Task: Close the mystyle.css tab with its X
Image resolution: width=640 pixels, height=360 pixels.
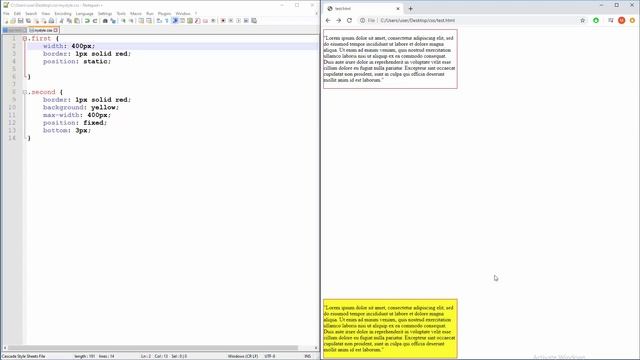Action: (x=56, y=30)
